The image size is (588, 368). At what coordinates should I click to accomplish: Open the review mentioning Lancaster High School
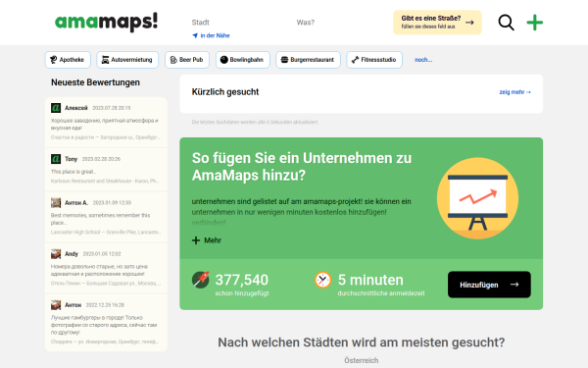click(106, 217)
